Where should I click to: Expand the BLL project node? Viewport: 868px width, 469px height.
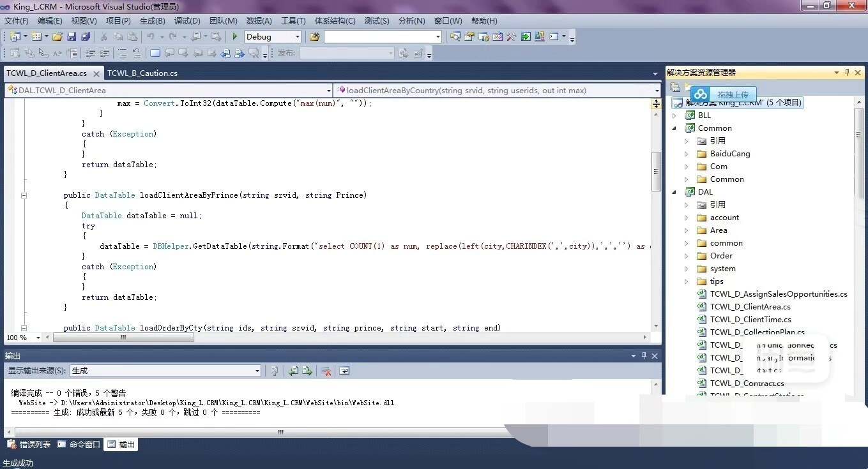674,115
